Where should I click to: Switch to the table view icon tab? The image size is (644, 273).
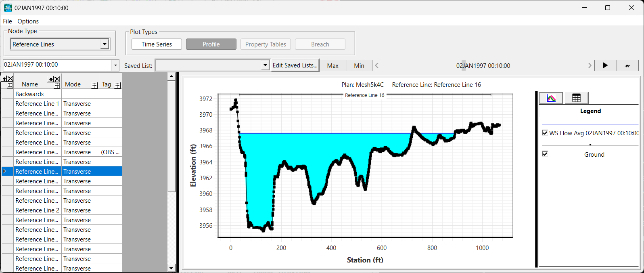(576, 98)
